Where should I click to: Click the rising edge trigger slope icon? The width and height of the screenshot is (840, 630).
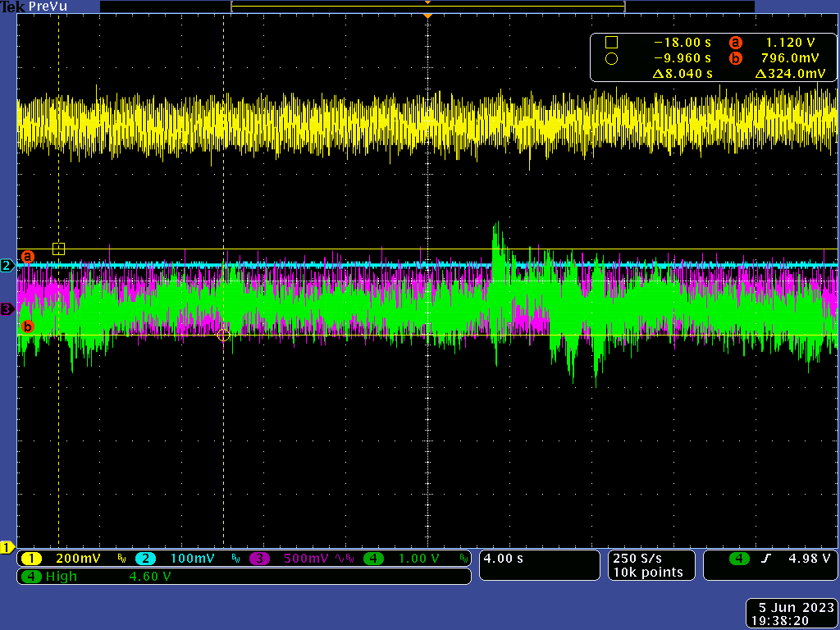coord(766,559)
